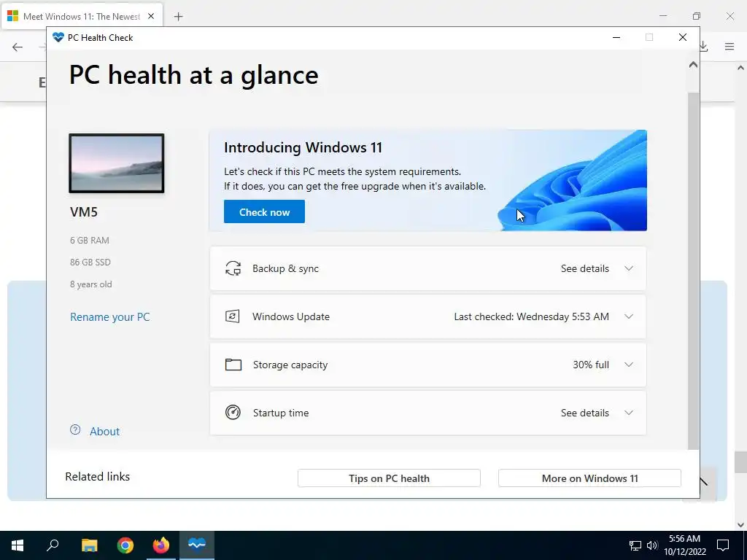The height and width of the screenshot is (560, 747).
Task: Open Google Chrome from taskbar
Action: pos(125,545)
